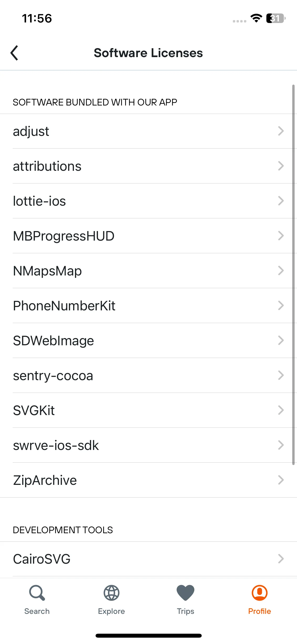Click the vertical scrollbar indicator
The image size is (297, 644).
click(x=293, y=275)
